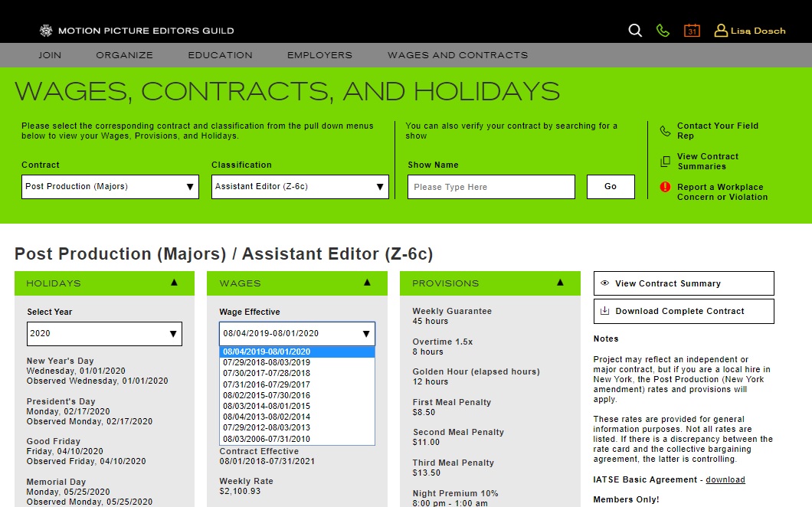The image size is (812, 507).
Task: Open the Contact Your Field Rep link
Action: coord(718,130)
